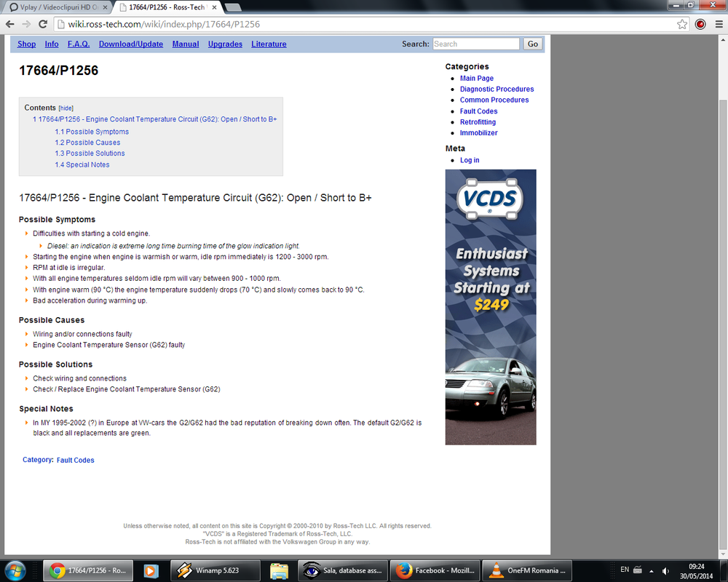Jump to 1.2 Possible Causes section
This screenshot has width=728, height=582.
click(x=88, y=143)
